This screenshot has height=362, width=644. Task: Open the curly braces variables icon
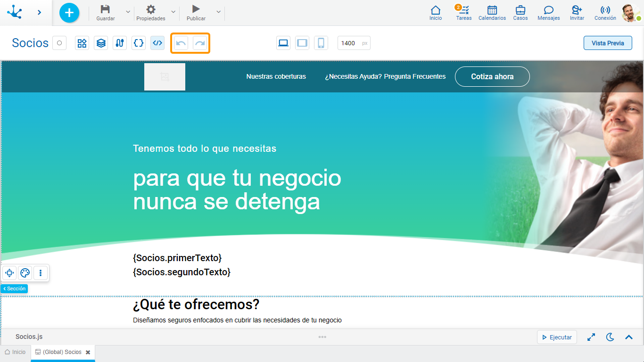(139, 43)
